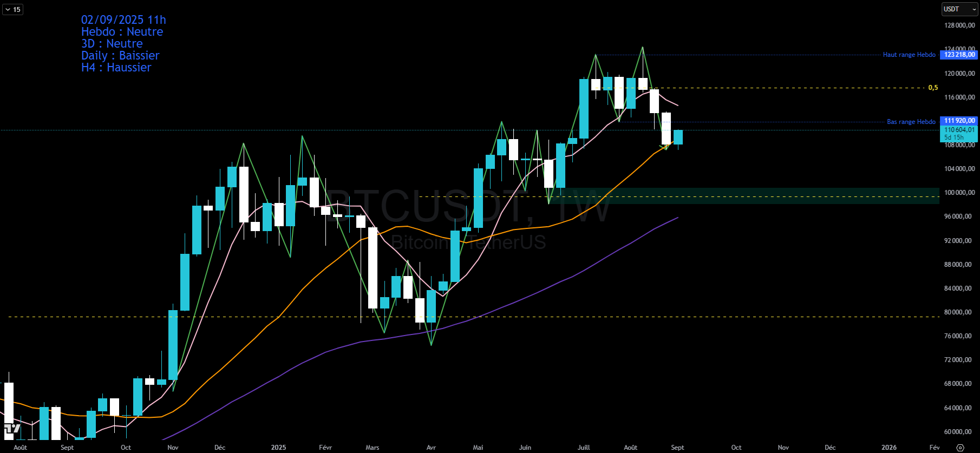
Task: Click the TradingView logo icon
Action: point(12,429)
